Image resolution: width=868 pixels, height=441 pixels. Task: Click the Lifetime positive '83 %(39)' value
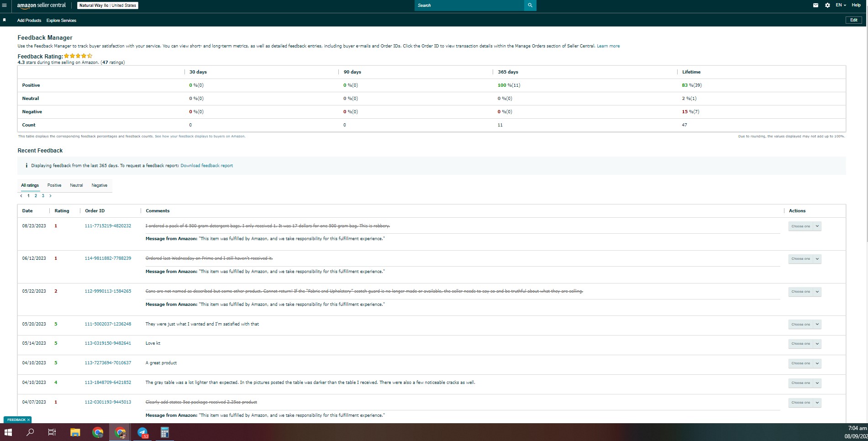click(692, 85)
